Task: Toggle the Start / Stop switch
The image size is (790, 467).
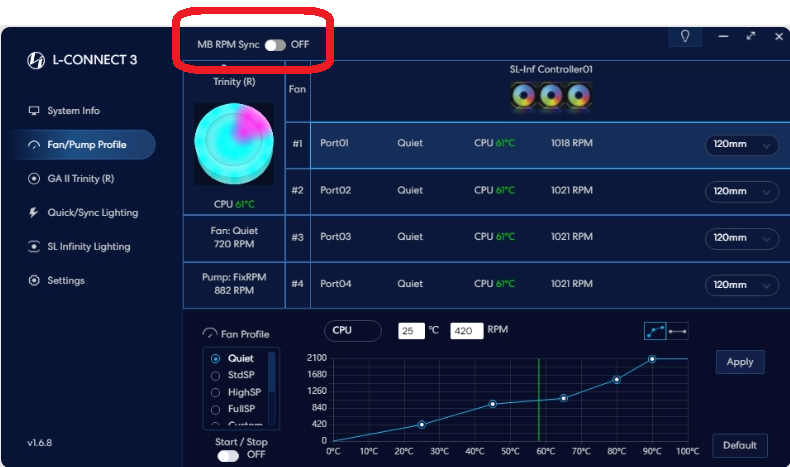Action: click(x=228, y=456)
